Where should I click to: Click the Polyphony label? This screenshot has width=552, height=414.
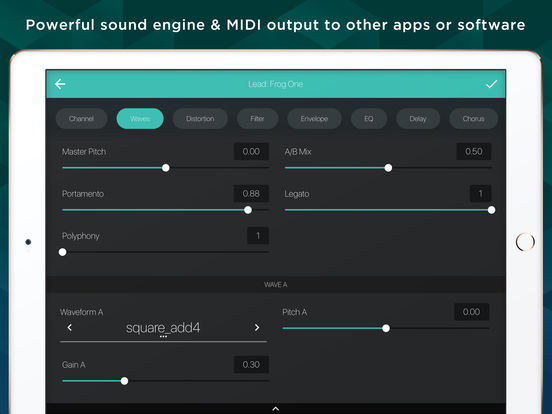click(81, 236)
